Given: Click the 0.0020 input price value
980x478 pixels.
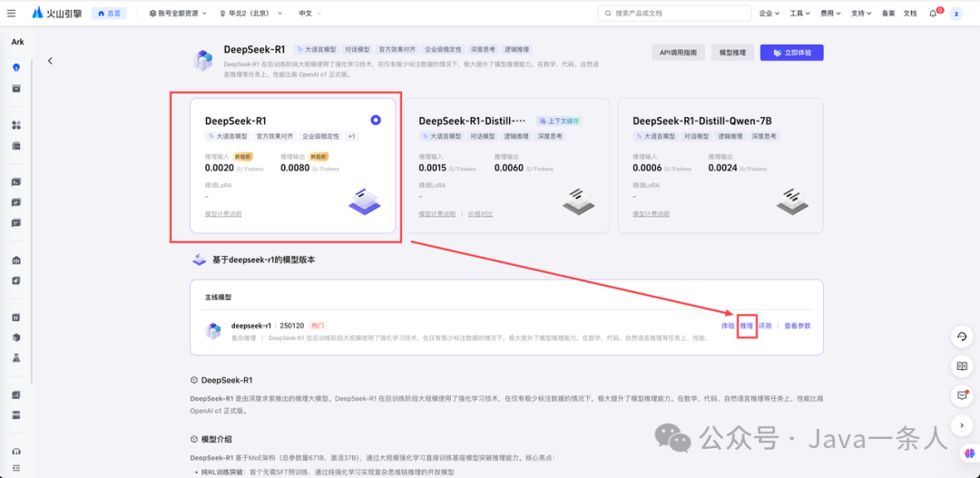Looking at the screenshot, I should [220, 168].
